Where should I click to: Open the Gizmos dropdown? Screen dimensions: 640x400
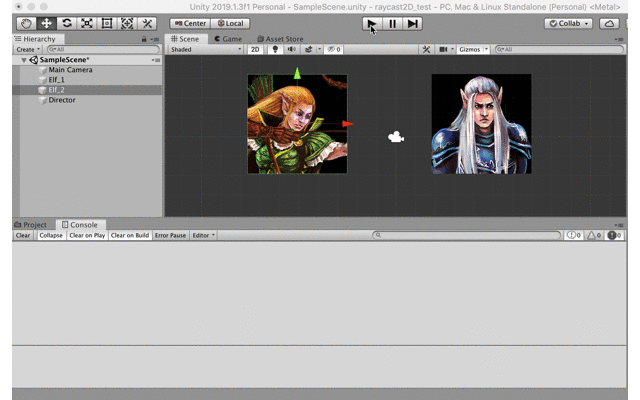(471, 49)
